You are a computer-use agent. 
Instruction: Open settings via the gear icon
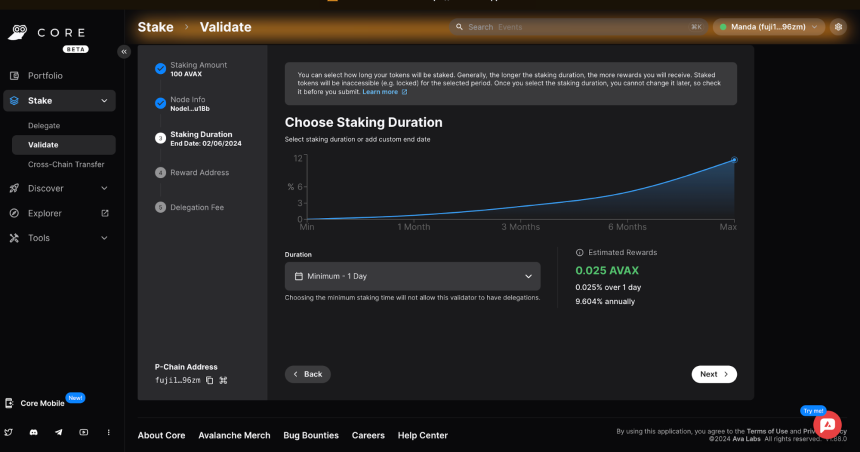(838, 27)
